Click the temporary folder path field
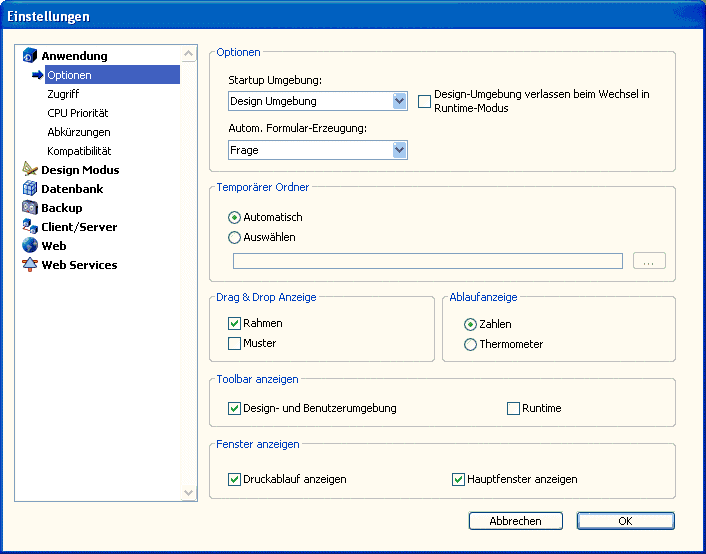The height and width of the screenshot is (554, 706). (427, 261)
